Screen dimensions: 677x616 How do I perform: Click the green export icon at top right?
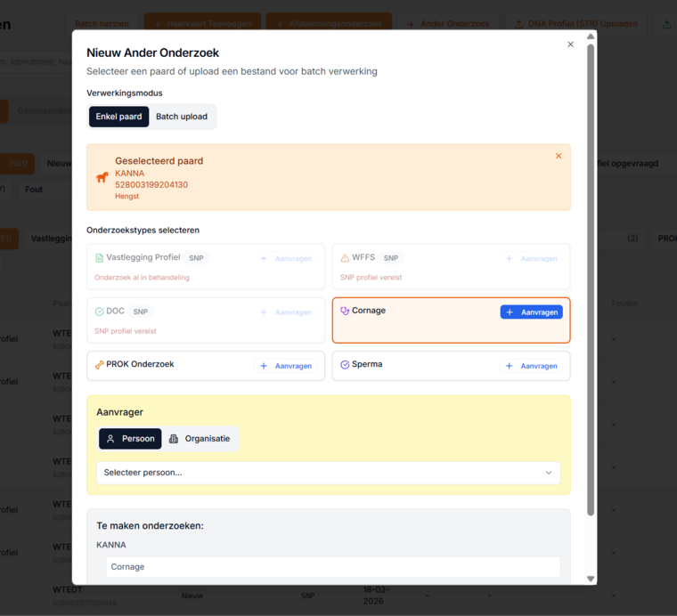[666, 24]
